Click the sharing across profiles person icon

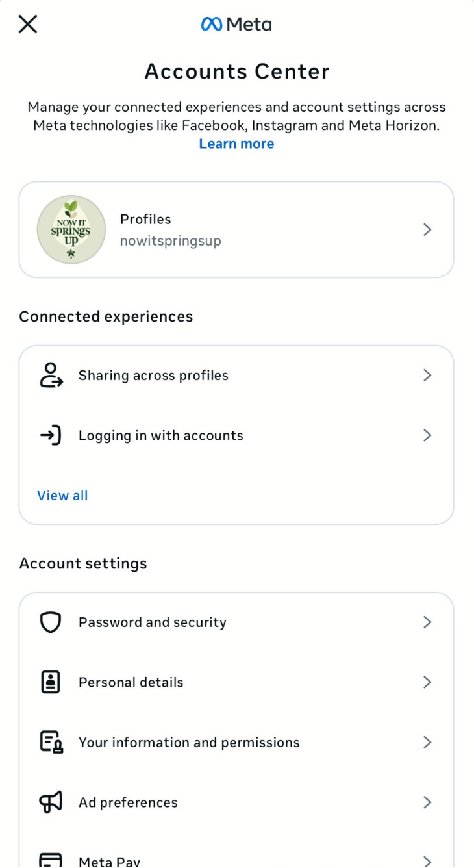pyautogui.click(x=51, y=376)
